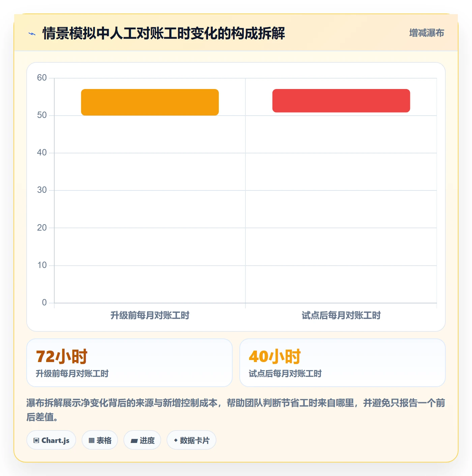
Task: Click the y-axis value 60
Action: click(x=42, y=78)
